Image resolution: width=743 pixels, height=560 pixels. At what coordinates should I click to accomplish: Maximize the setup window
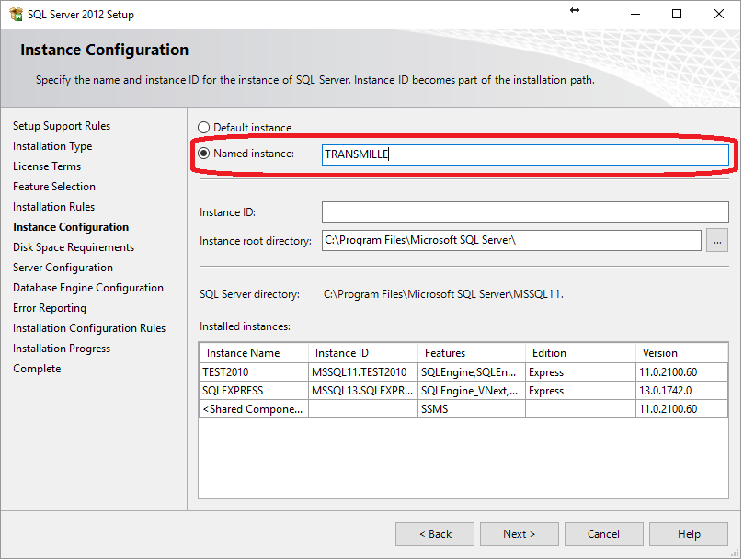point(677,14)
